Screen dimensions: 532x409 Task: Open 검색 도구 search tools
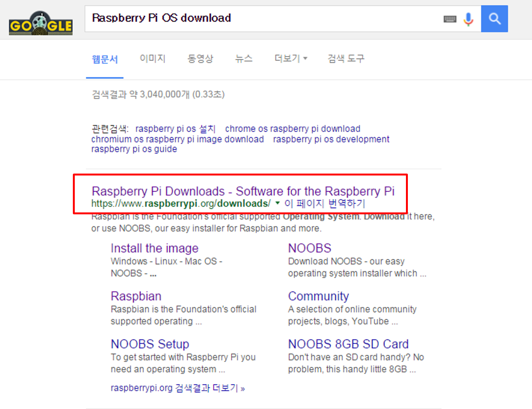[x=346, y=58]
